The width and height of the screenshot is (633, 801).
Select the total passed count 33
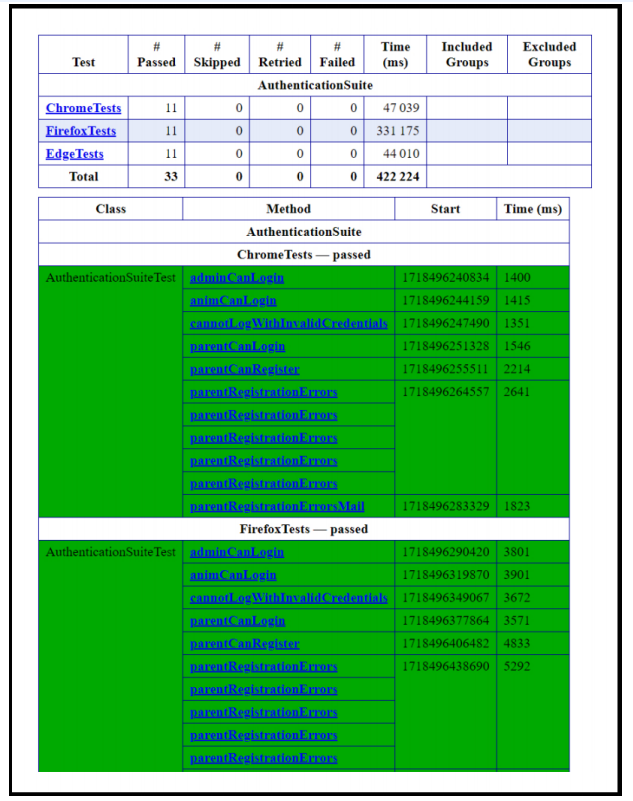pyautogui.click(x=171, y=177)
